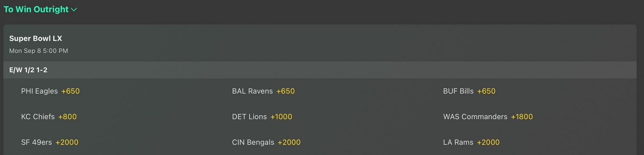Image resolution: width=644 pixels, height=155 pixels.
Task: Click the KC Chiefs team name
Action: coord(38,117)
